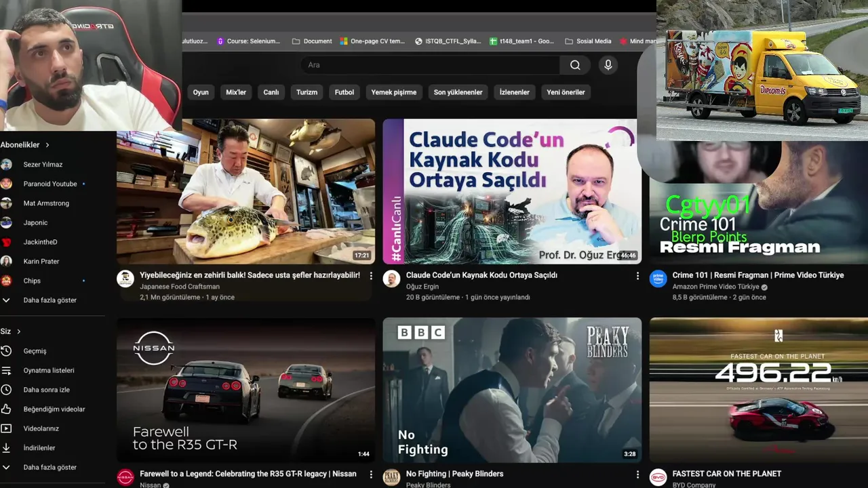Open Beğendiğim videolar liked videos
The width and height of the screenshot is (868, 488).
[x=54, y=409]
